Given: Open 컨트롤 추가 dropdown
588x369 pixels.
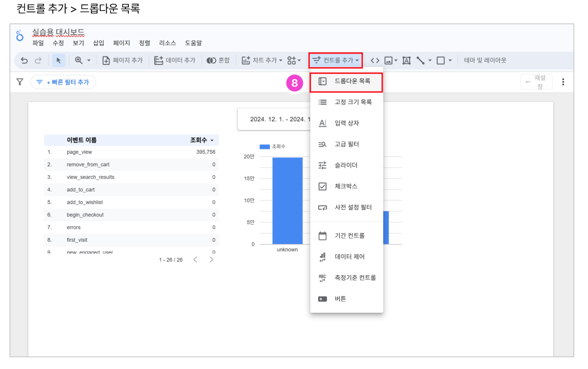Looking at the screenshot, I should coord(336,61).
